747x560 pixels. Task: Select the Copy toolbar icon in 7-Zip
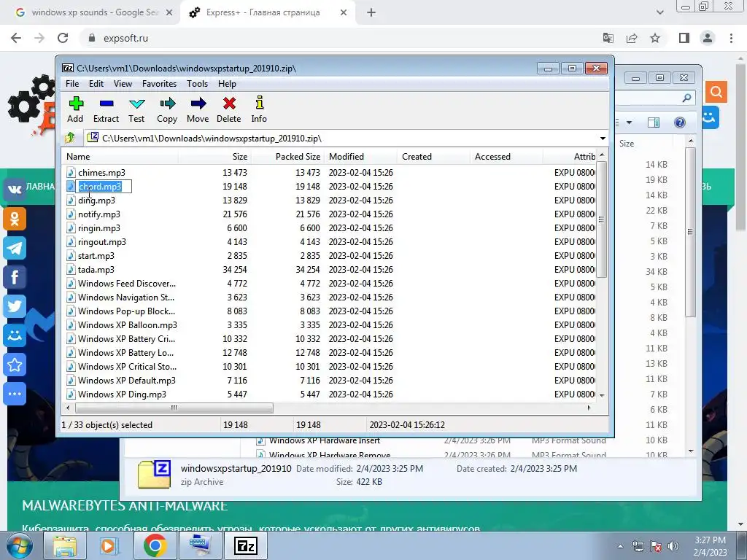pyautogui.click(x=167, y=109)
